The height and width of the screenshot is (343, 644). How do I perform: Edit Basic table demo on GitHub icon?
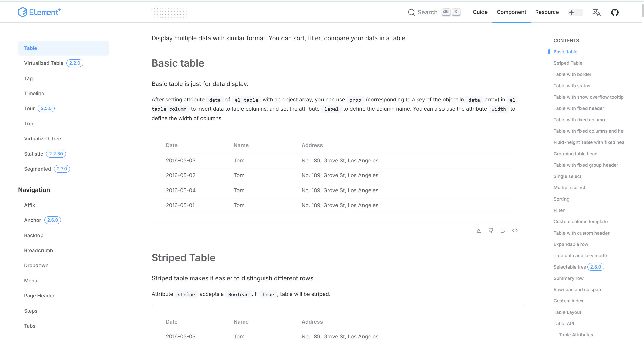coord(491,230)
